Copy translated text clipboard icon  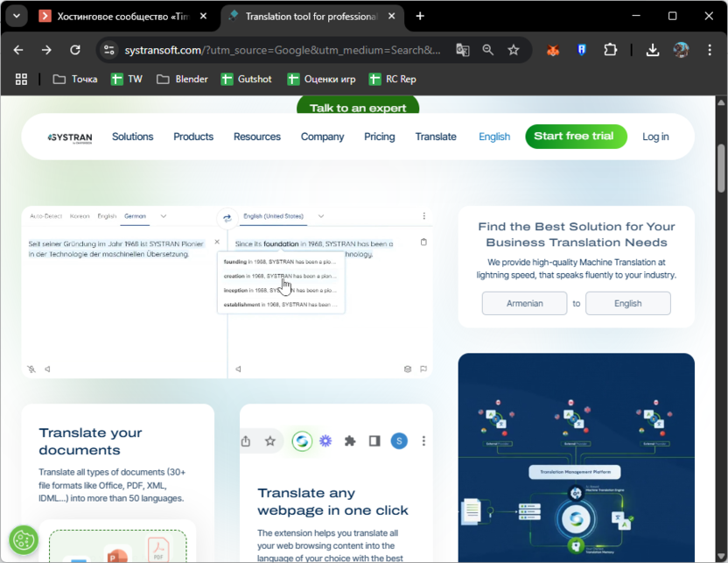coord(423,242)
